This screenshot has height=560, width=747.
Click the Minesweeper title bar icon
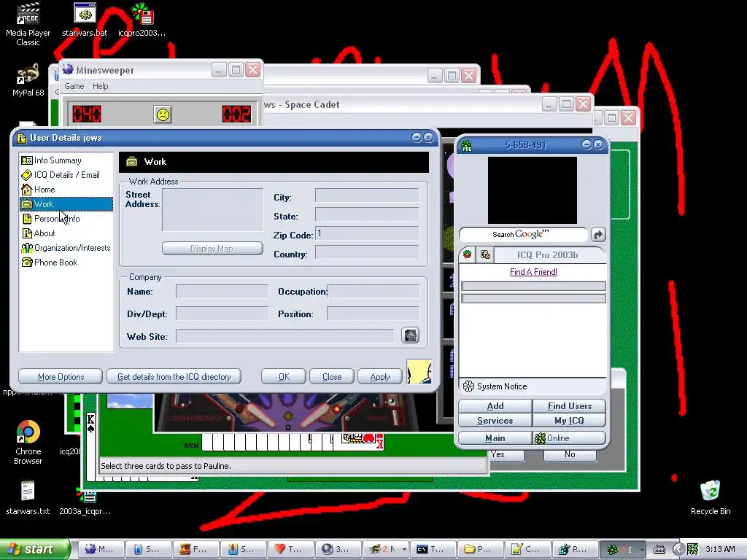click(x=68, y=70)
